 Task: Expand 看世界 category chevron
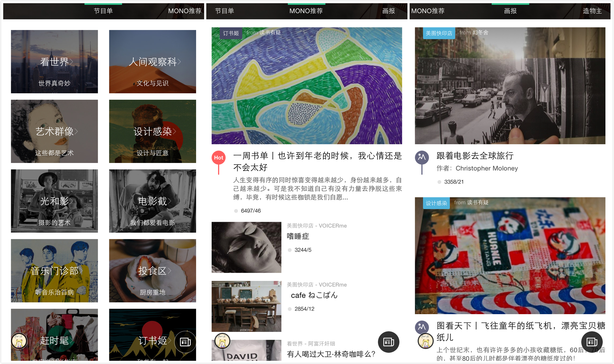click(72, 62)
